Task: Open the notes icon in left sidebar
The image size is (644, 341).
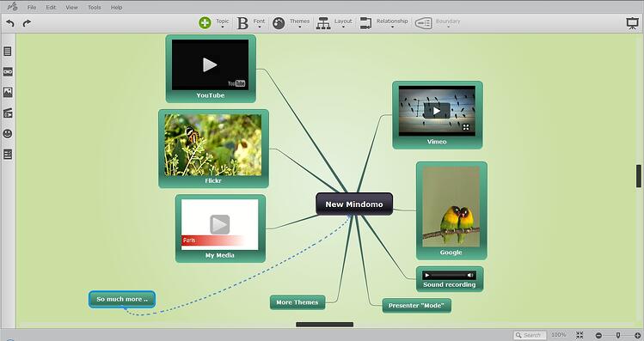Action: [x=8, y=52]
